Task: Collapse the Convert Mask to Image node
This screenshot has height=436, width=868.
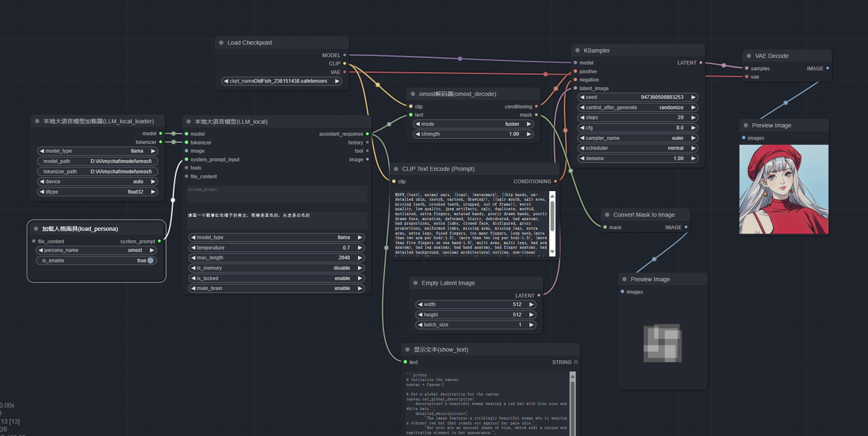Action: tap(607, 215)
